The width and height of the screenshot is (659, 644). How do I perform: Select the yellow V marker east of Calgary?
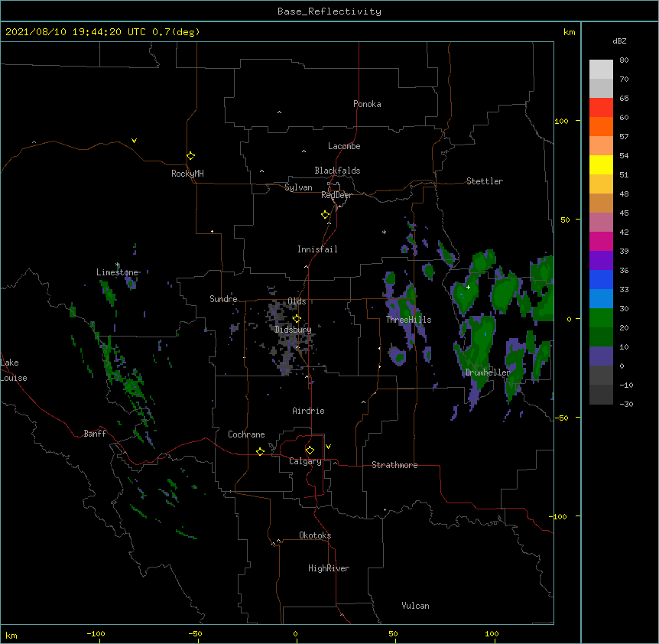click(x=328, y=447)
